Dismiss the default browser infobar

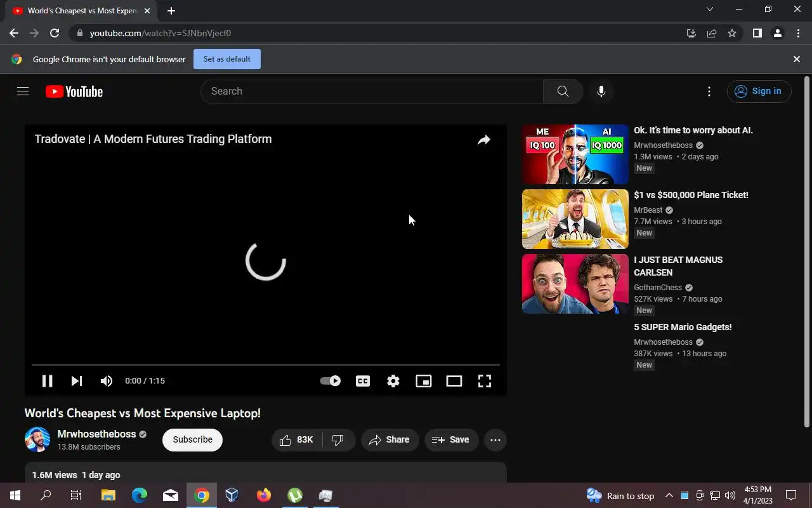click(797, 59)
